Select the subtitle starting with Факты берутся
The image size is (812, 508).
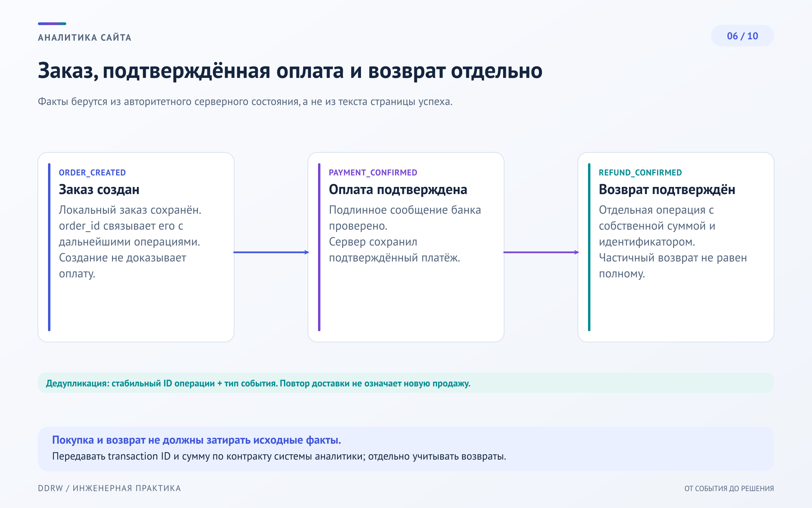[245, 102]
